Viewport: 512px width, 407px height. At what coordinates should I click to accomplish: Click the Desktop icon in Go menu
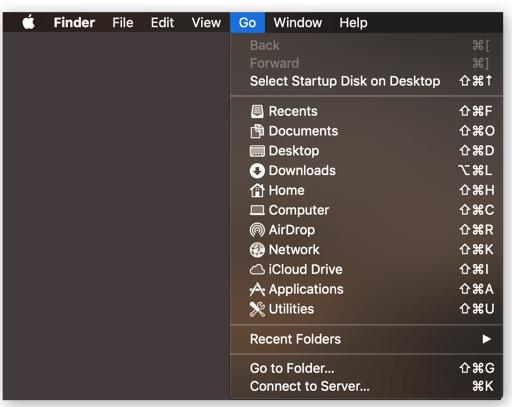(257, 151)
